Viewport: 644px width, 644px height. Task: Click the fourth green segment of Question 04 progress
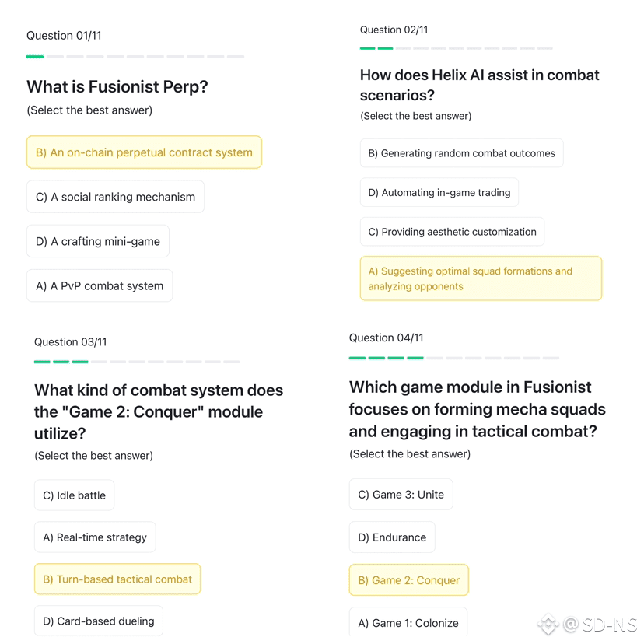415,358
